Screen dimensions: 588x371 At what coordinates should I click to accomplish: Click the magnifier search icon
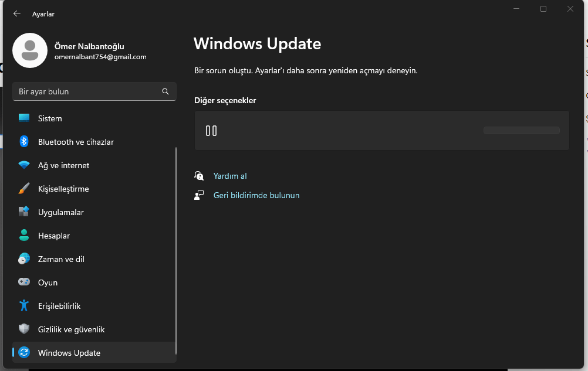[x=165, y=91]
